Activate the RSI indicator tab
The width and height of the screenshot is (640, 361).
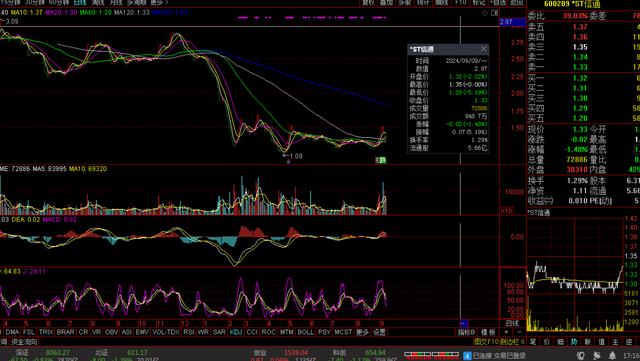click(x=189, y=332)
